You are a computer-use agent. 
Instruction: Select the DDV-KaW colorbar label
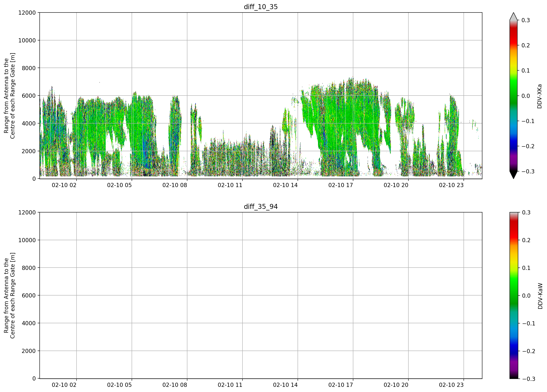(x=540, y=296)
